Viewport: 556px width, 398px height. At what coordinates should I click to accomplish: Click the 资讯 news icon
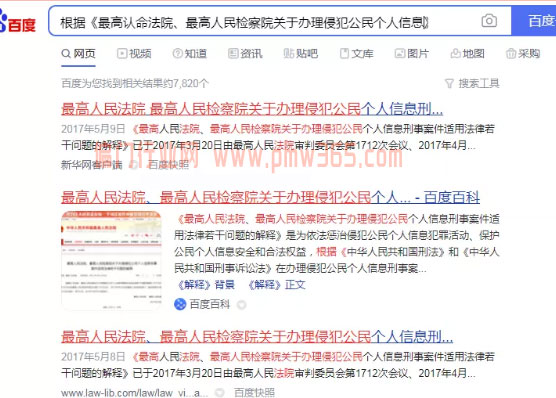[233, 54]
